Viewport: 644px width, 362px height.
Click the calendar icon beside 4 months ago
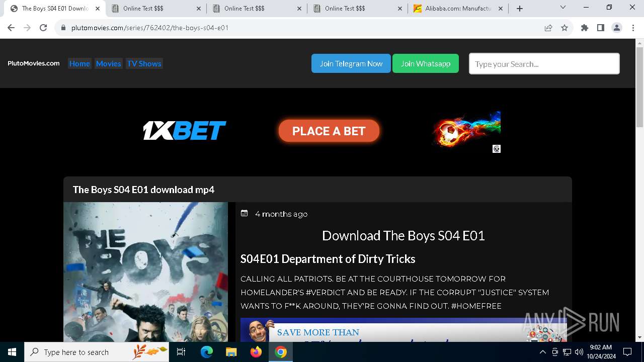pos(245,213)
